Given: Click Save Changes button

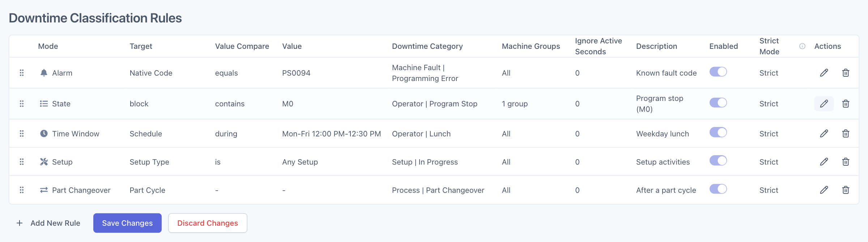Looking at the screenshot, I should coord(127,223).
